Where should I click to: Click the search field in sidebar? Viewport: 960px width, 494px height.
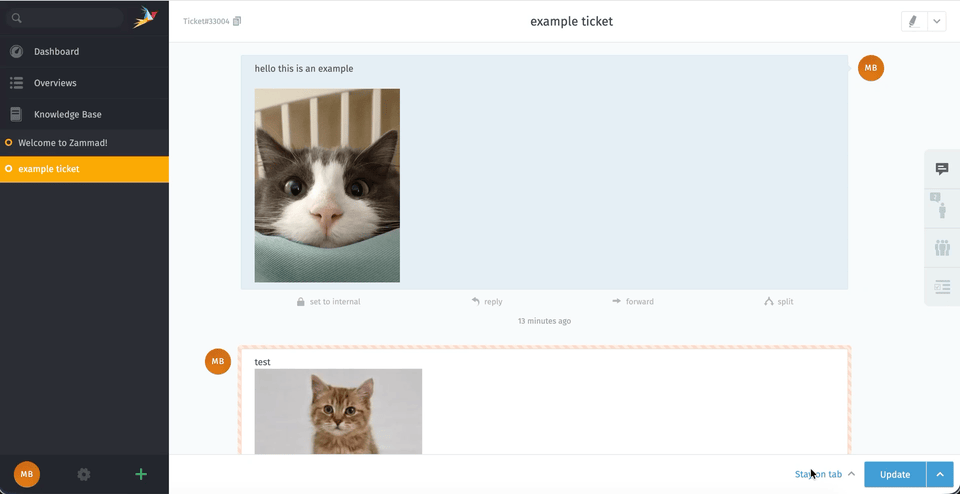[x=70, y=18]
